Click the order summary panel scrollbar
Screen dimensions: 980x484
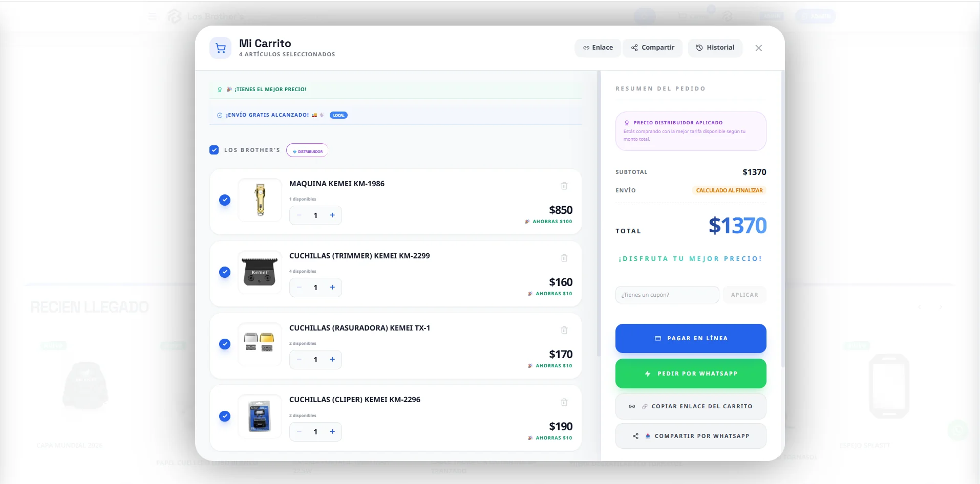782,218
